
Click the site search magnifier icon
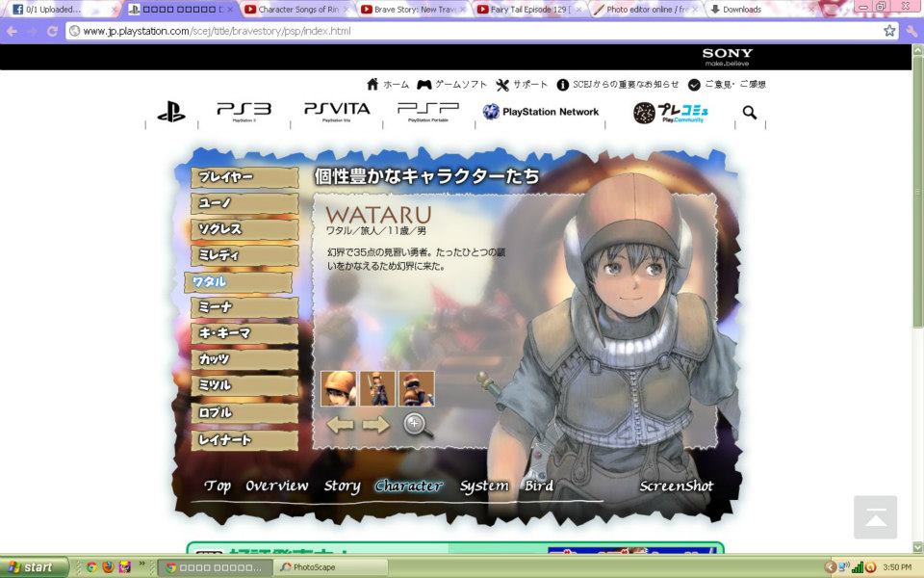coord(750,112)
